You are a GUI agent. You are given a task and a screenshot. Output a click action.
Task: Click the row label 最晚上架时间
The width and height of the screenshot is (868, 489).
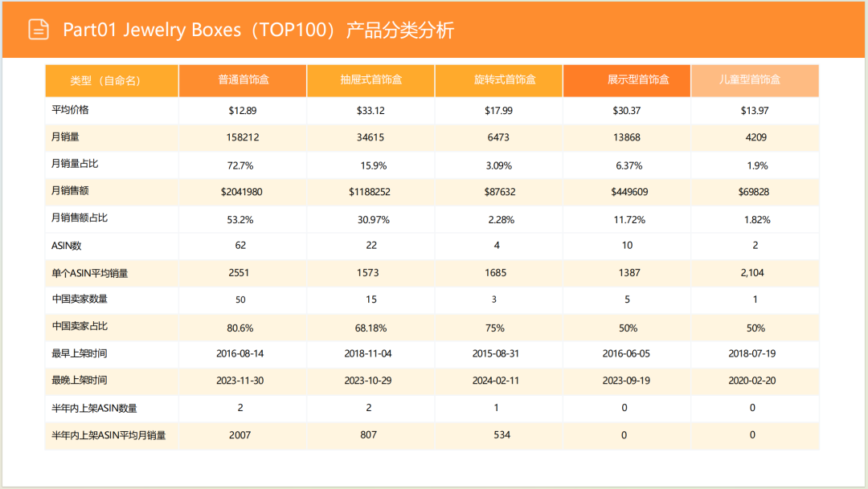pos(80,381)
